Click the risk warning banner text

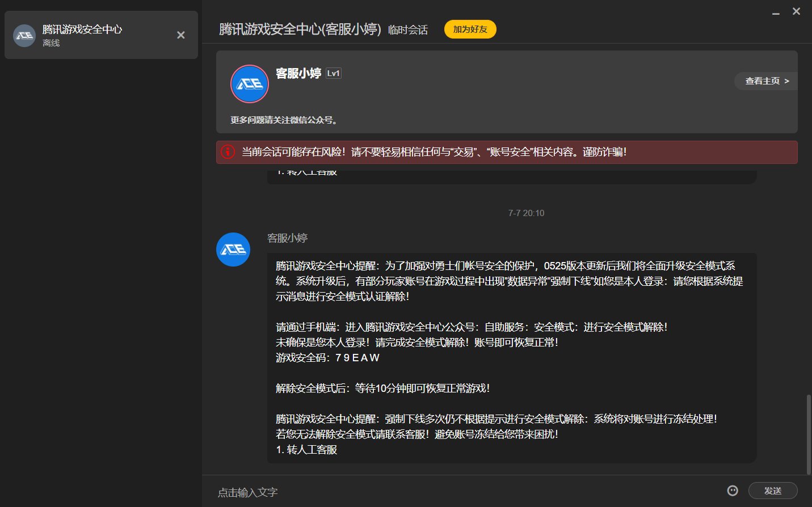click(x=434, y=152)
